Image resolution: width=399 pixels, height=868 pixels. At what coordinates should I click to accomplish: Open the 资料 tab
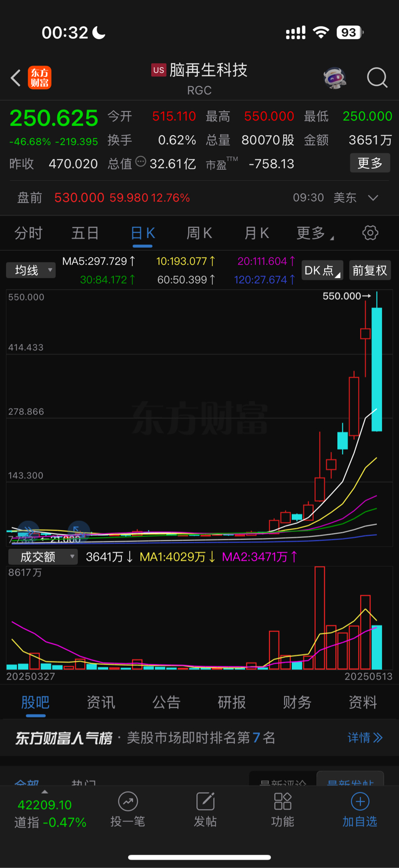tap(363, 703)
